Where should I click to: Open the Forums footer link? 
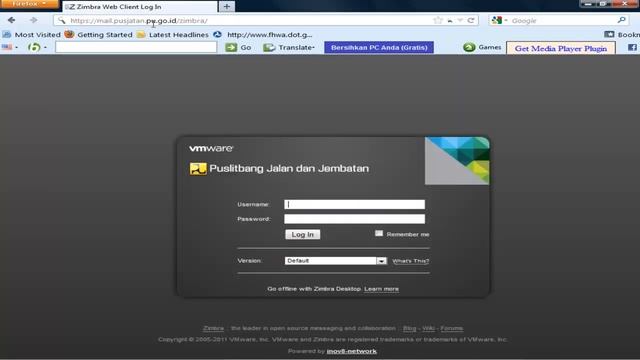451,328
